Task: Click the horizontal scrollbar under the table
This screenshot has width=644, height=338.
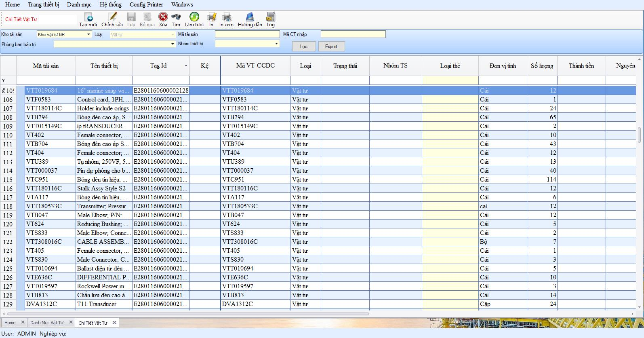Action: click(x=188, y=314)
